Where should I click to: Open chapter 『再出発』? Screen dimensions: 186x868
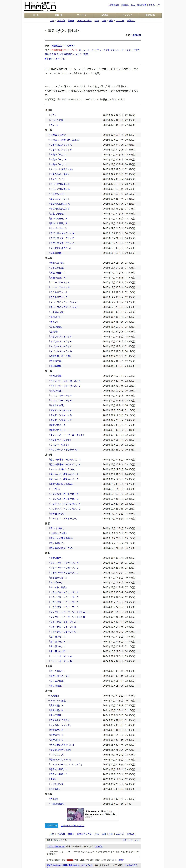pos(53,799)
